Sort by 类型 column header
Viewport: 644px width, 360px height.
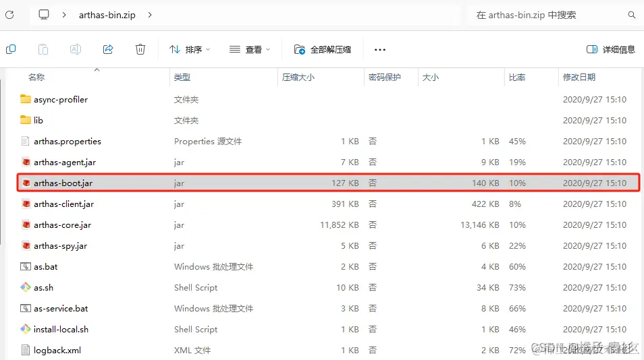point(182,77)
